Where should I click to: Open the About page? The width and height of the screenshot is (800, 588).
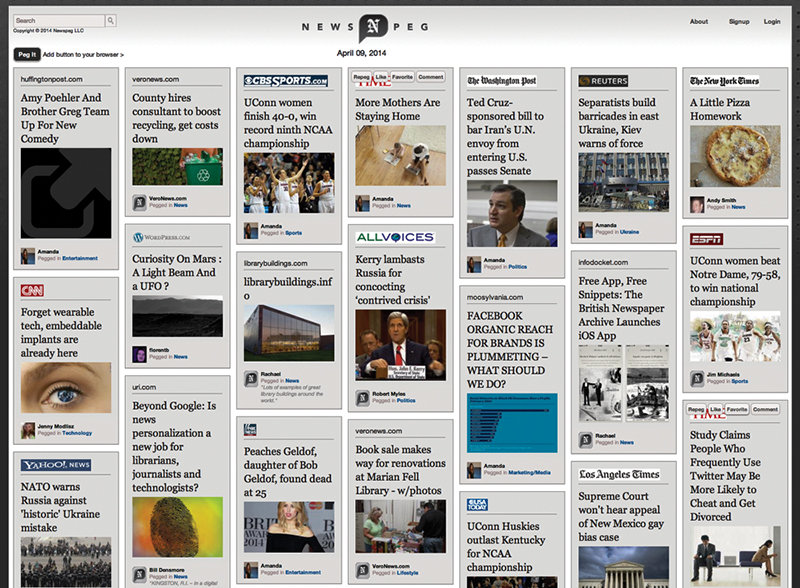[698, 21]
